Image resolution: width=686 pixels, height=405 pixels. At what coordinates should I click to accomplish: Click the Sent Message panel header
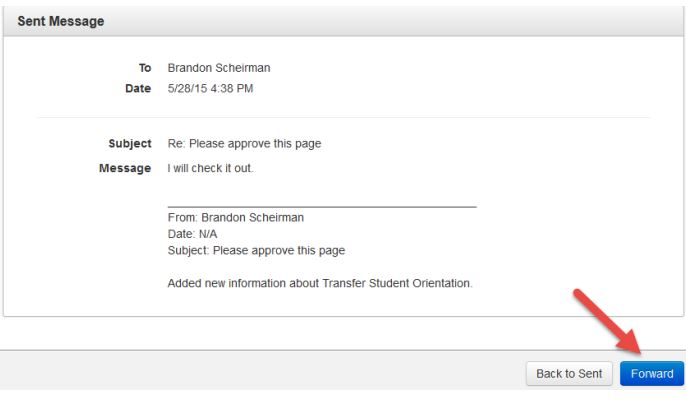coord(60,20)
